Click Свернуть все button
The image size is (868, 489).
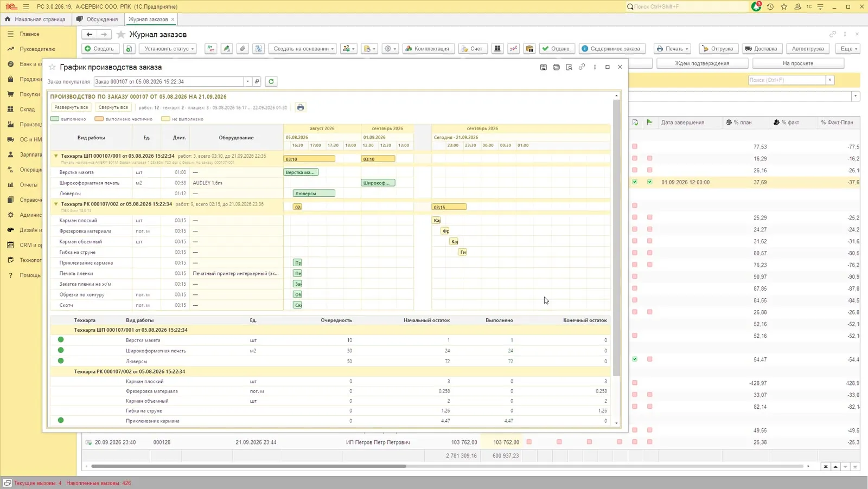pos(113,107)
